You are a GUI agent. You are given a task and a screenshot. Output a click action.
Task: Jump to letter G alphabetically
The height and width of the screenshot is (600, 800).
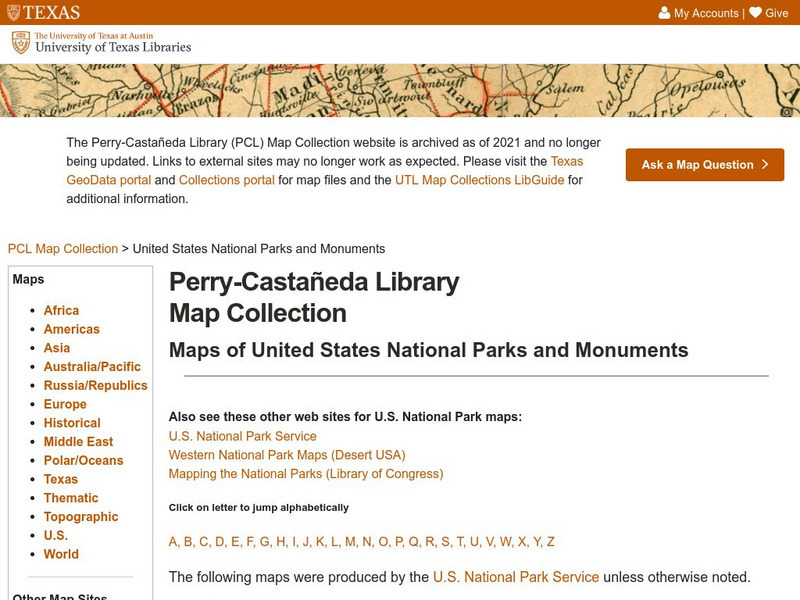[x=265, y=542]
